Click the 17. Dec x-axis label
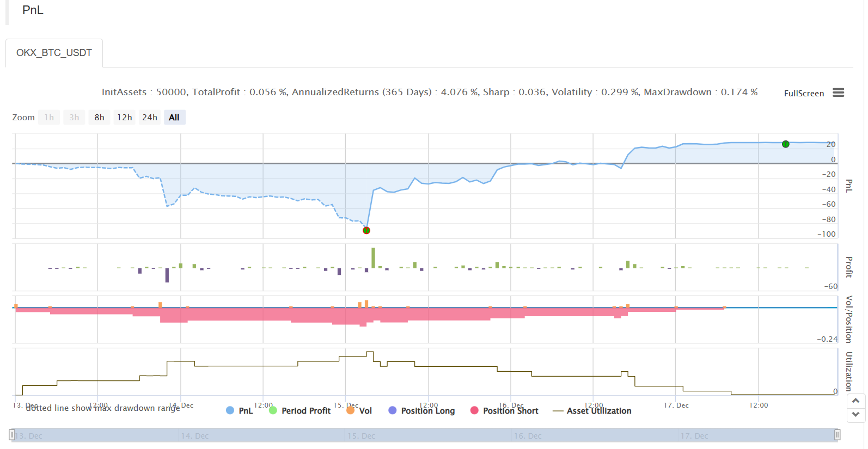Viewport: 868px width, 449px height. pyautogui.click(x=676, y=405)
